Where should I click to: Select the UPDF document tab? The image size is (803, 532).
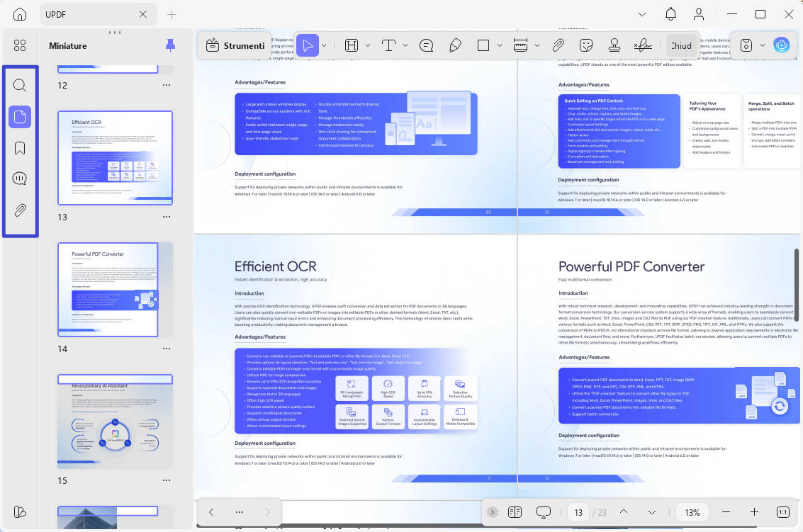(x=99, y=14)
